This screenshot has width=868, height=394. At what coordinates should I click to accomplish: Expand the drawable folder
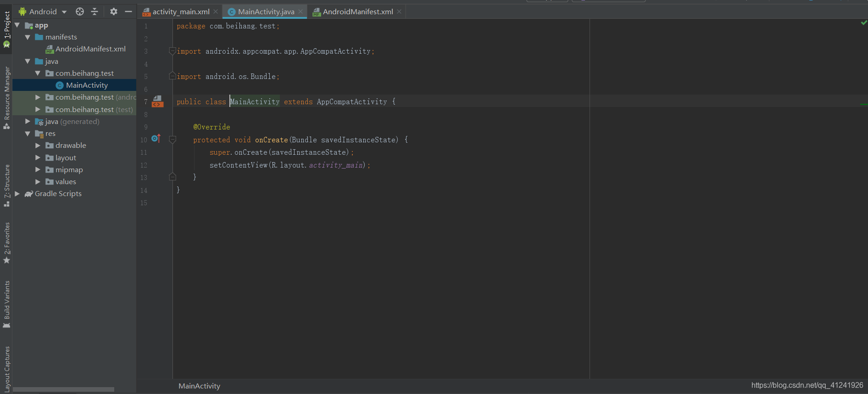pyautogui.click(x=38, y=146)
